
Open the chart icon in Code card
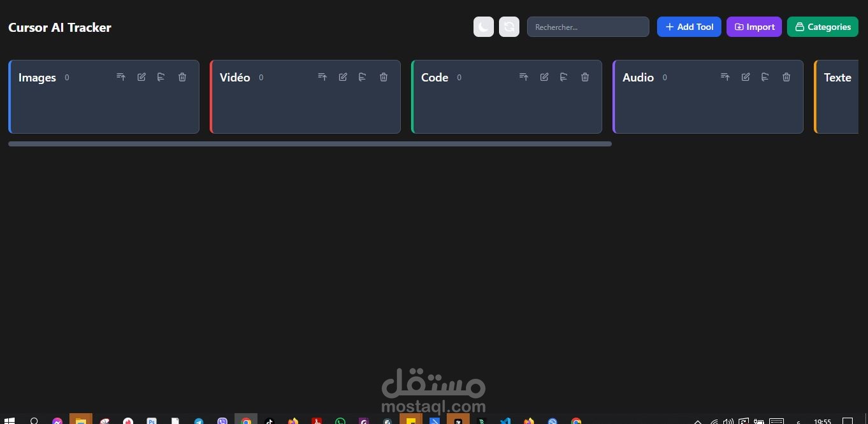point(564,77)
